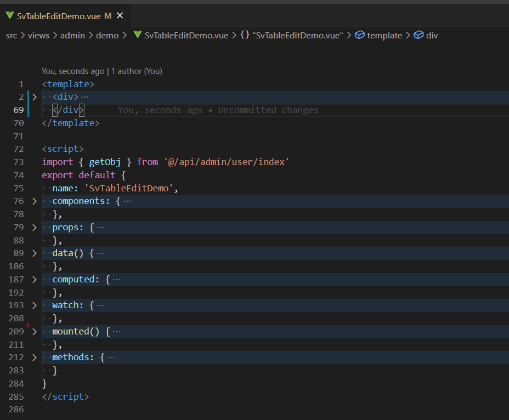Expand the folded watch block

click(35, 305)
